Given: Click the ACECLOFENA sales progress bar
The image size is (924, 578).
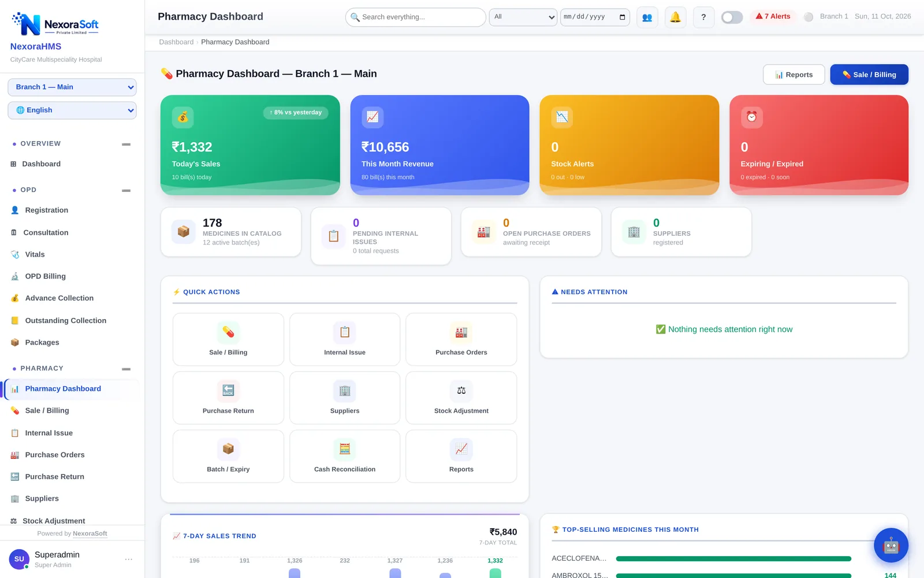Looking at the screenshot, I should click(x=733, y=558).
